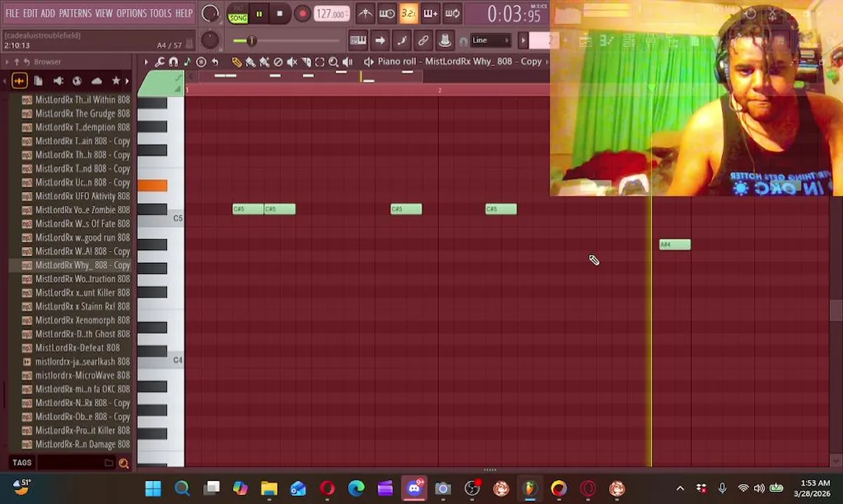Image resolution: width=843 pixels, height=504 pixels.
Task: Select the Delete tool in piano roll
Action: pyautogui.click(x=278, y=62)
